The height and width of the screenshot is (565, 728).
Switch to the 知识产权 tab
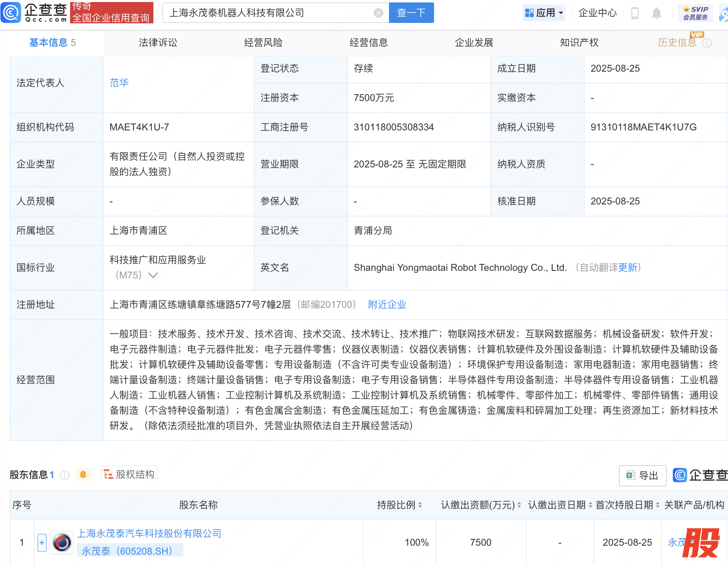tap(579, 43)
